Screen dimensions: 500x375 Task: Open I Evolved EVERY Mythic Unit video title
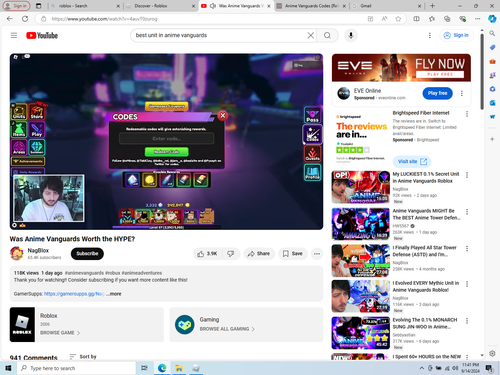(x=426, y=286)
